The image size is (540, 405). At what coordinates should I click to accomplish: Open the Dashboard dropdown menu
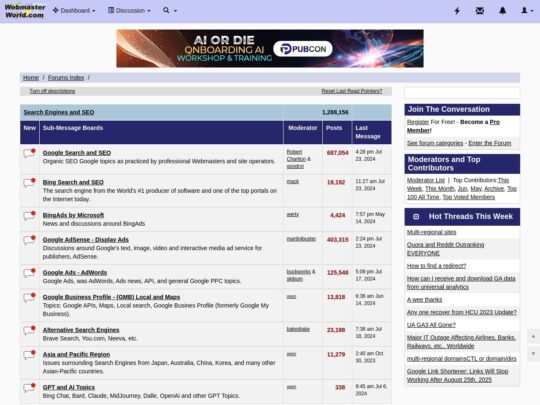(x=74, y=11)
